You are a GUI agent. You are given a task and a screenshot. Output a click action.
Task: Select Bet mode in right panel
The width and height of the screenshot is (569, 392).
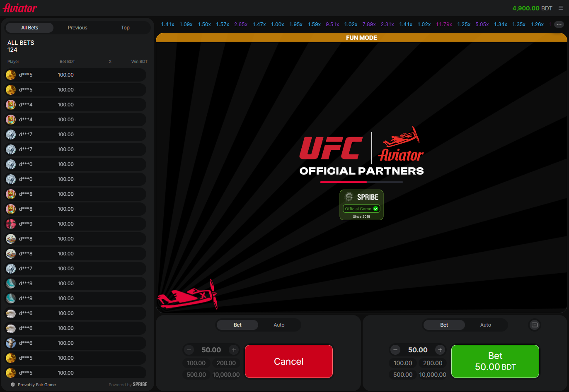[x=444, y=325]
